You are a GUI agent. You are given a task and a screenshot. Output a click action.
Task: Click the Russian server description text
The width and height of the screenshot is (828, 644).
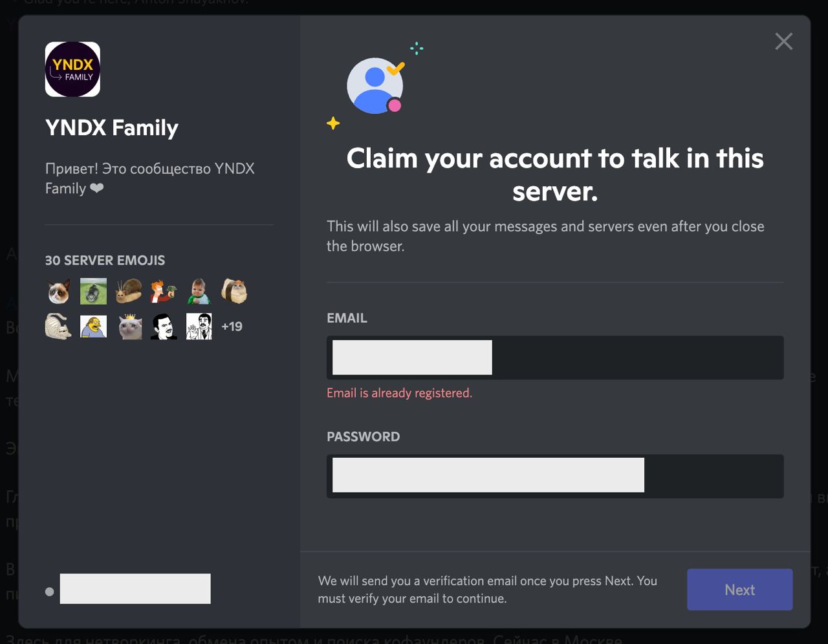coord(150,178)
